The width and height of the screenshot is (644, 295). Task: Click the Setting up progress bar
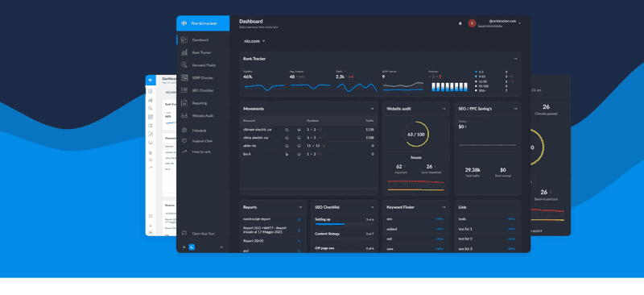[x=345, y=224]
